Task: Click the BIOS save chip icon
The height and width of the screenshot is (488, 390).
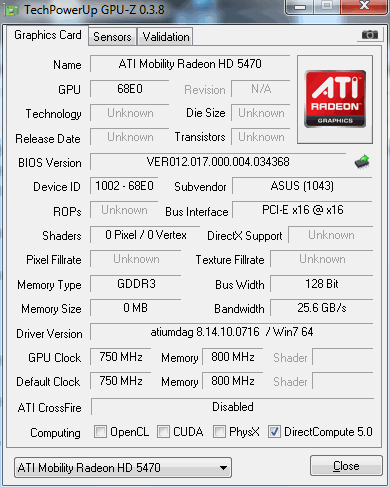Action: [x=362, y=162]
